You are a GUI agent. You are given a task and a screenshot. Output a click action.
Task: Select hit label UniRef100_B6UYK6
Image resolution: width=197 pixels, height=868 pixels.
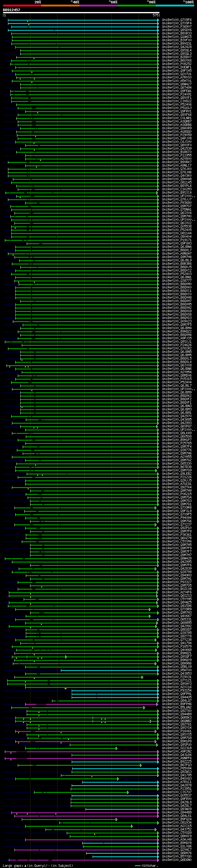click(x=177, y=61)
